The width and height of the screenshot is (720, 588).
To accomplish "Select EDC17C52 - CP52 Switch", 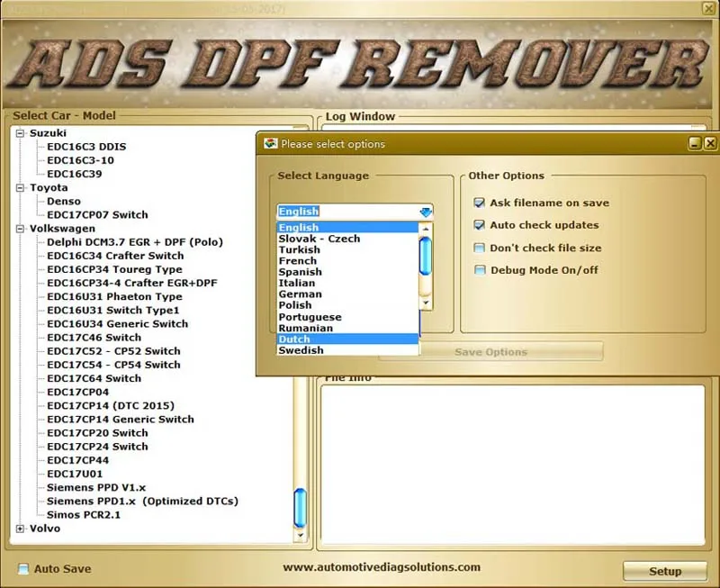I will 113,351.
